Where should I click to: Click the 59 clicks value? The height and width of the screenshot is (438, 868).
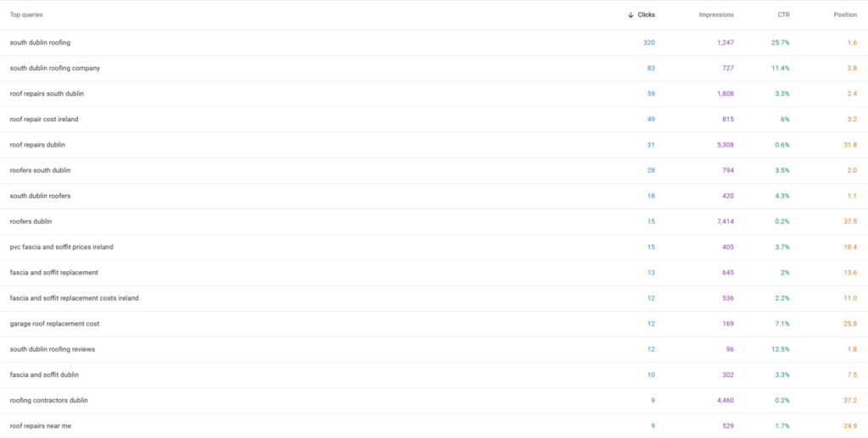pos(651,93)
